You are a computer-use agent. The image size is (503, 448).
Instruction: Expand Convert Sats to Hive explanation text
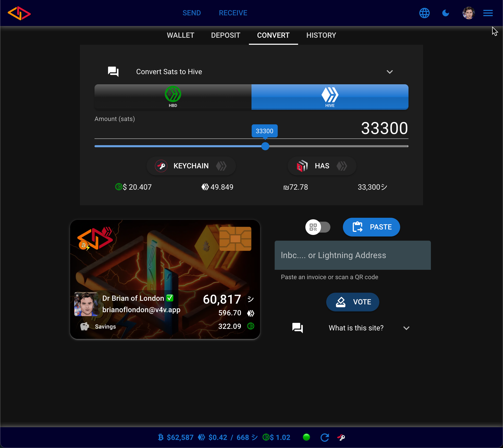point(169,72)
